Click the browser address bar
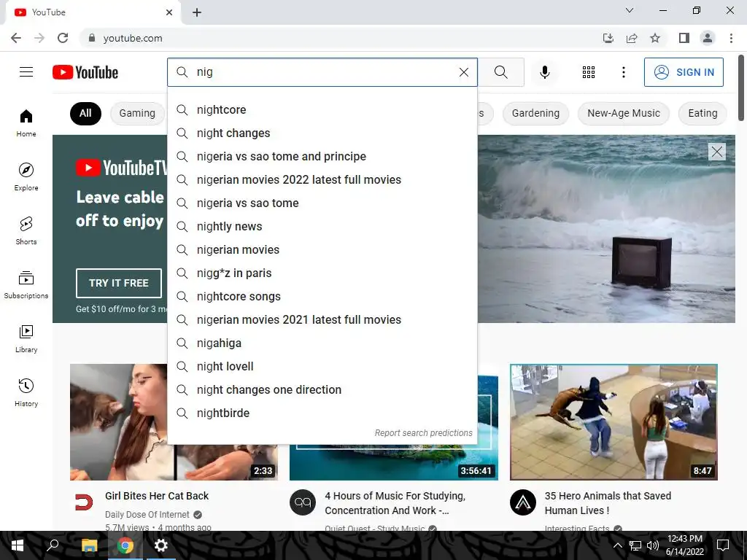Image resolution: width=747 pixels, height=560 pixels. (343, 38)
